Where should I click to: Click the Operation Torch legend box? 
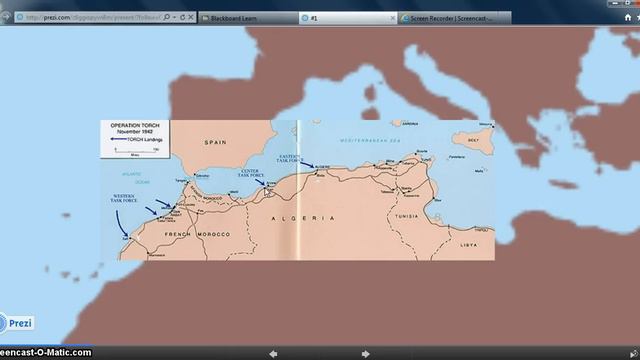(x=135, y=139)
